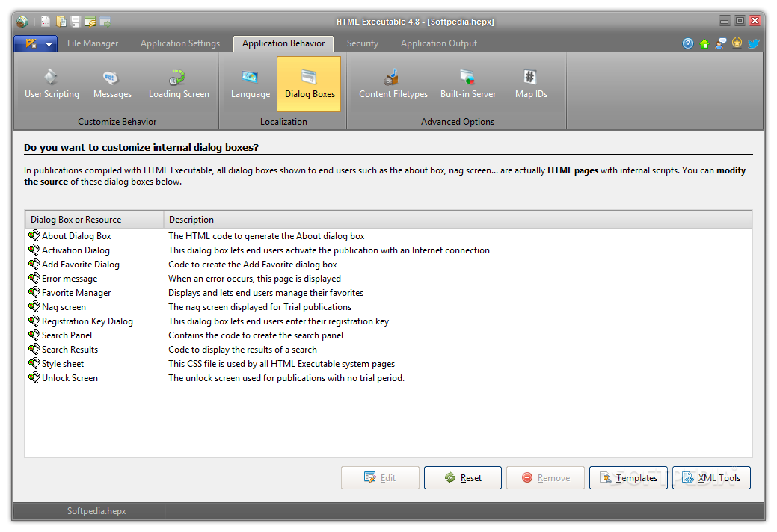Select the About Dialog Box row
Screen dimensions: 777x532
388,236
